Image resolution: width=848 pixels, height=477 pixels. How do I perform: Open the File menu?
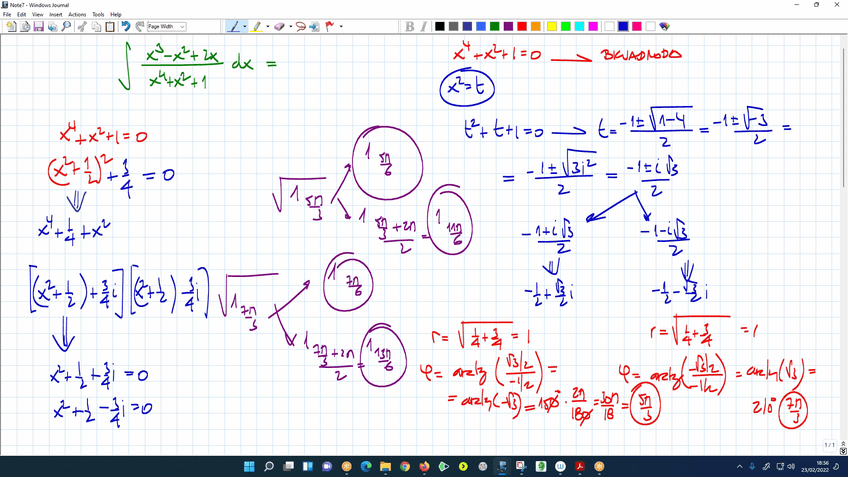pos(7,15)
